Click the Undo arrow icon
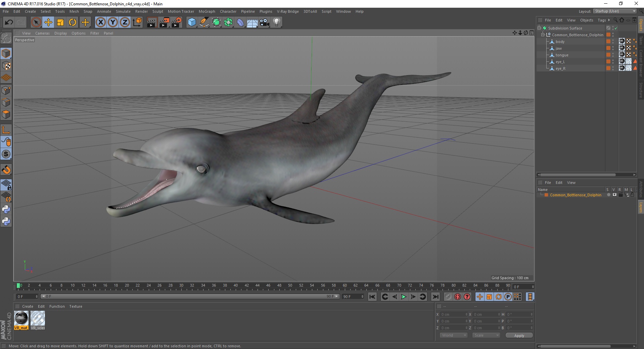This screenshot has width=644, height=349. pyautogui.click(x=9, y=22)
